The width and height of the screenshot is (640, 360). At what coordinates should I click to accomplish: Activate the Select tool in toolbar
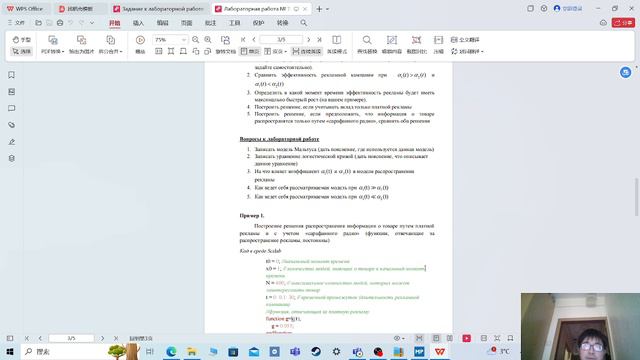pos(22,51)
